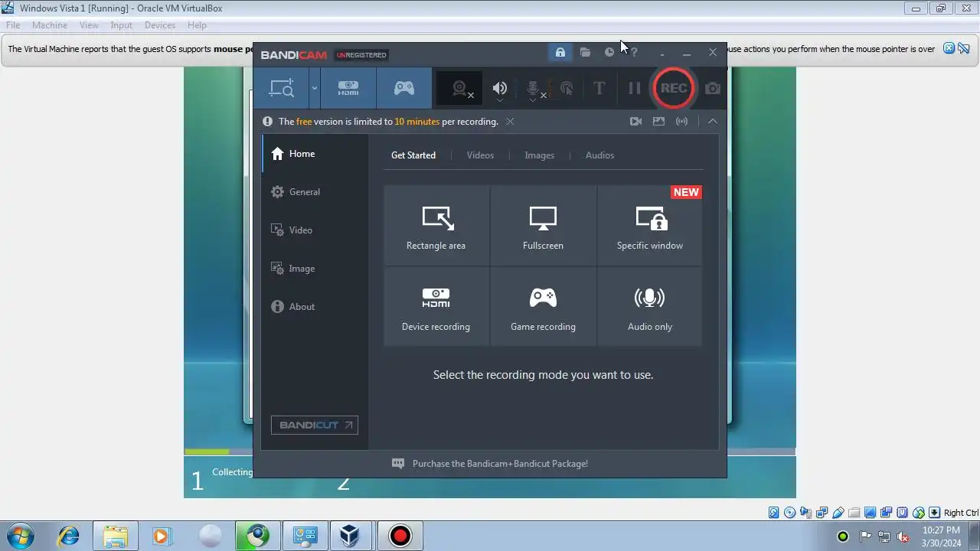
Task: Open guest clock showing 10:27 PM
Action: pyautogui.click(x=941, y=536)
